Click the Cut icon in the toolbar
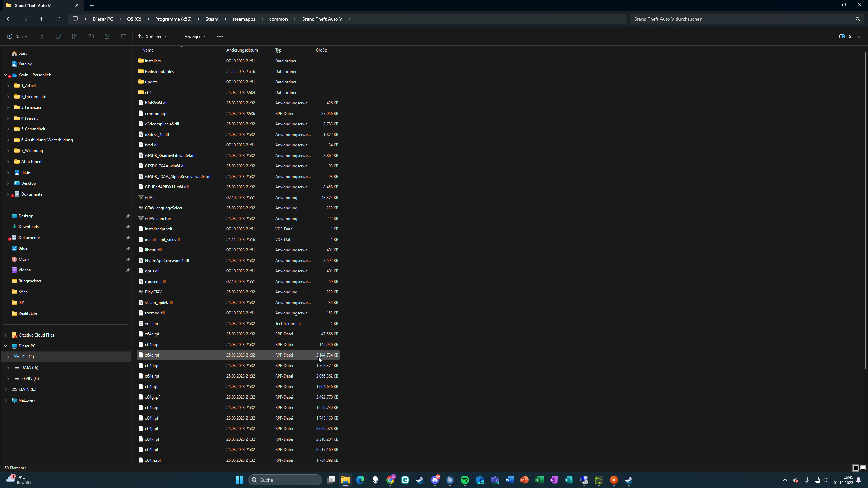868x488 pixels. point(42,36)
